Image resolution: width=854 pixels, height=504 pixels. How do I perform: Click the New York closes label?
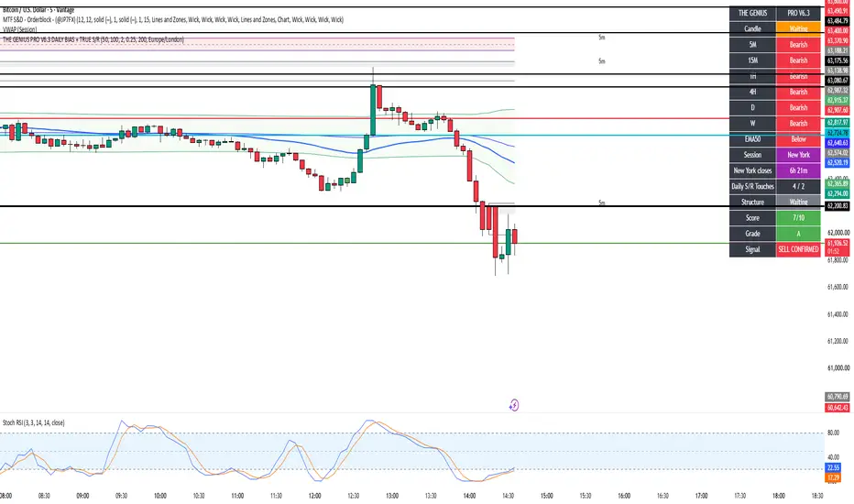pos(752,170)
